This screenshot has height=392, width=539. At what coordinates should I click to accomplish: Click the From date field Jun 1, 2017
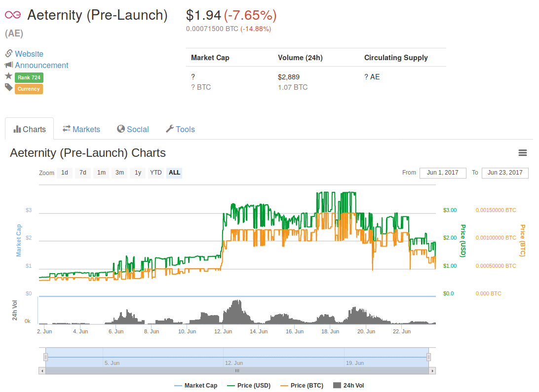point(443,173)
